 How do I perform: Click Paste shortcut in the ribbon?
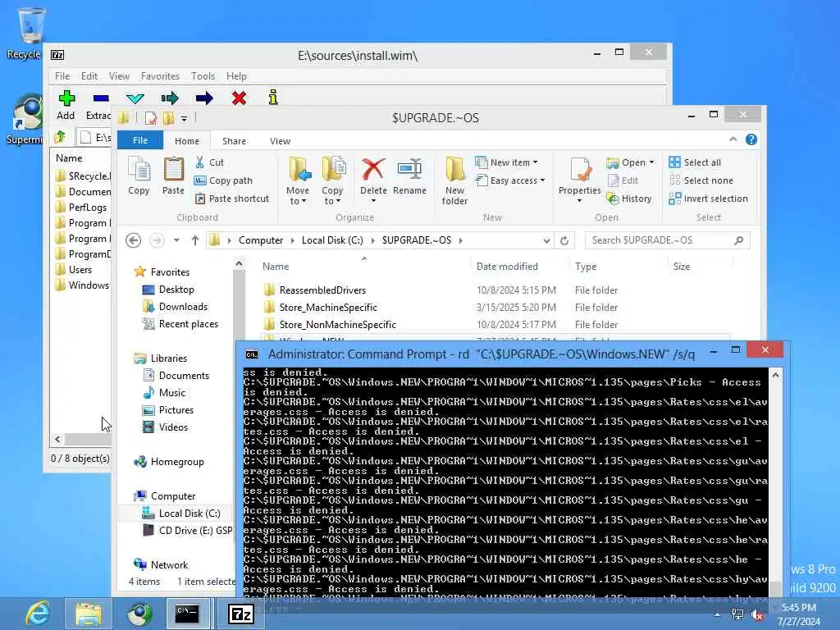pos(232,199)
